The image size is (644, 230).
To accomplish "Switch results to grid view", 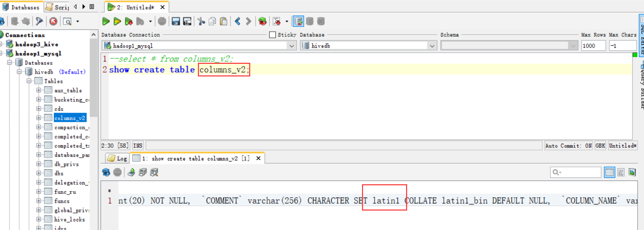I will pyautogui.click(x=609, y=172).
